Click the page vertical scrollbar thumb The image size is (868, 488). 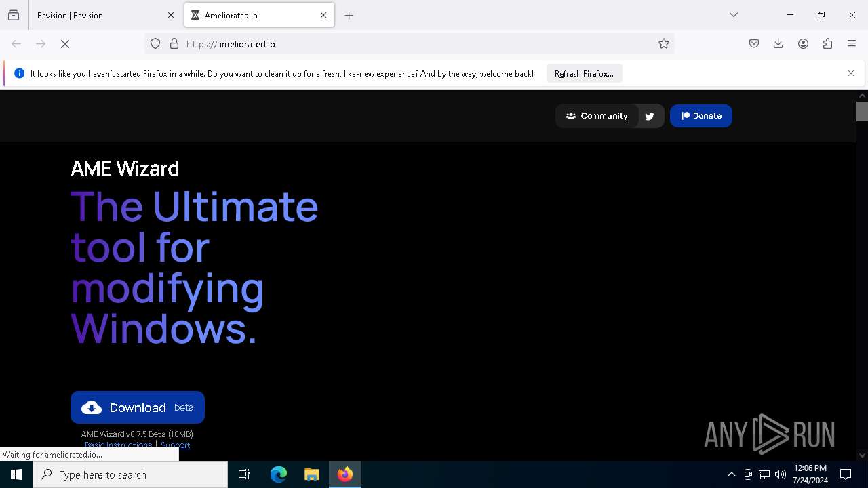click(x=862, y=111)
